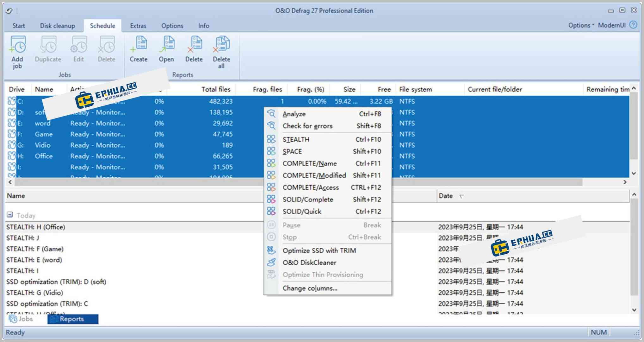Viewport: 644px width, 342px height.
Task: Click the COMPLETE/Modified method icon
Action: [x=271, y=175]
